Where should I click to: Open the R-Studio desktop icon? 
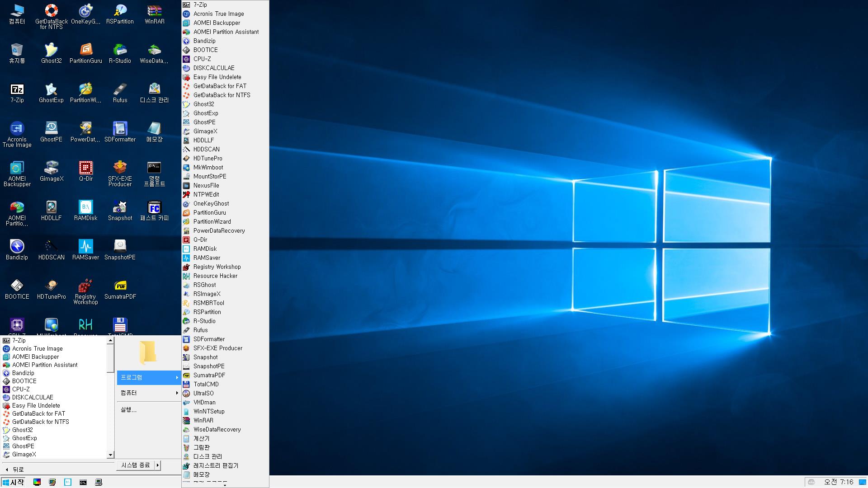pyautogui.click(x=120, y=53)
